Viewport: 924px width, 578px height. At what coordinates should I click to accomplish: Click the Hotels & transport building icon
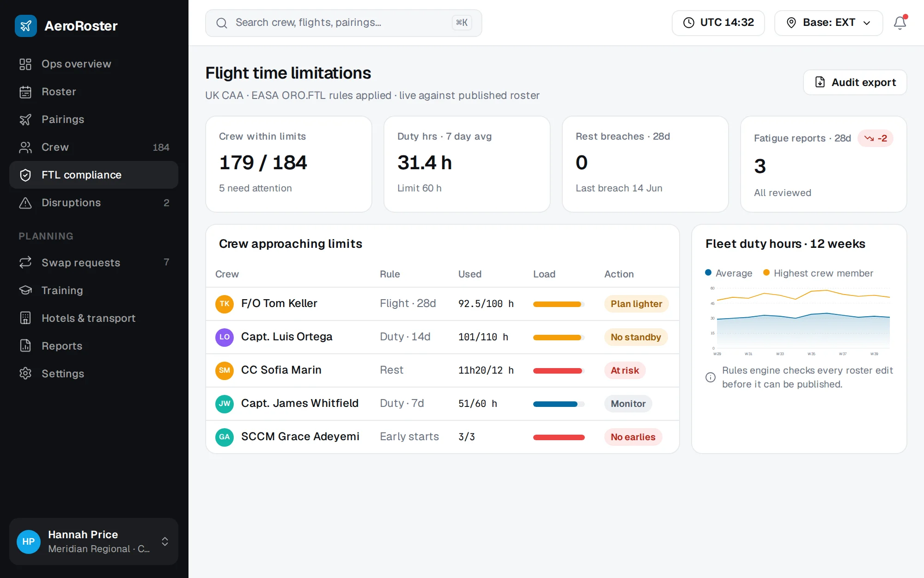(x=25, y=318)
